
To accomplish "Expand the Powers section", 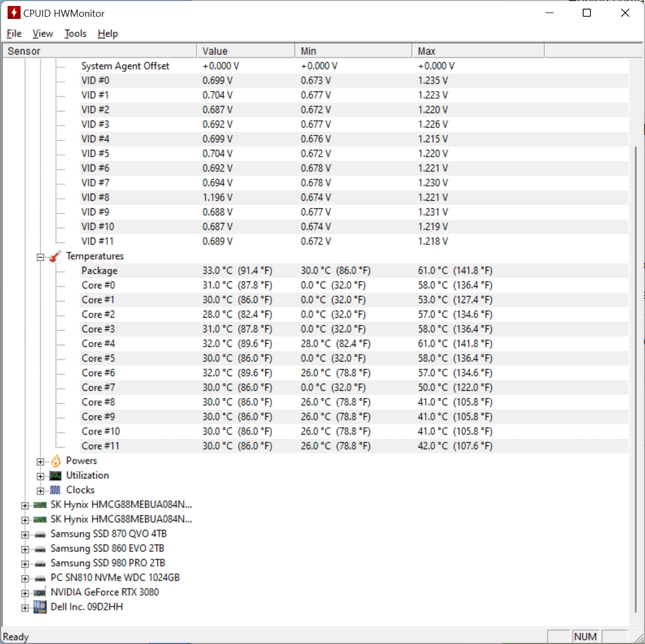I will pyautogui.click(x=40, y=462).
